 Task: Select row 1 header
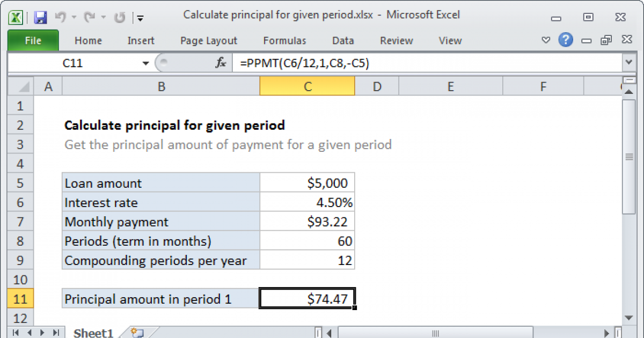pyautogui.click(x=21, y=106)
